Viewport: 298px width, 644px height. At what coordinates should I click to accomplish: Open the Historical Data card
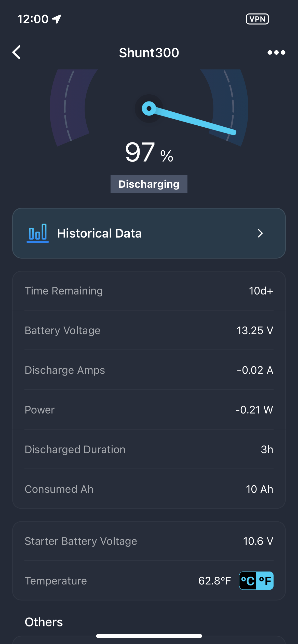(149, 233)
